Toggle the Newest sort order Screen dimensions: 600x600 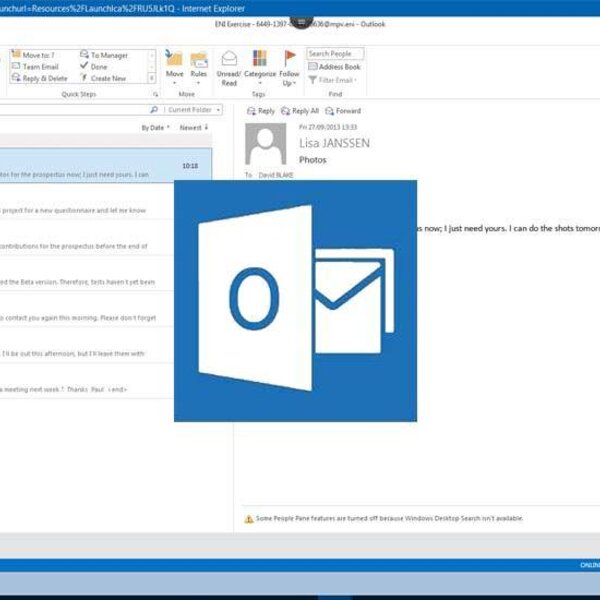tap(194, 127)
